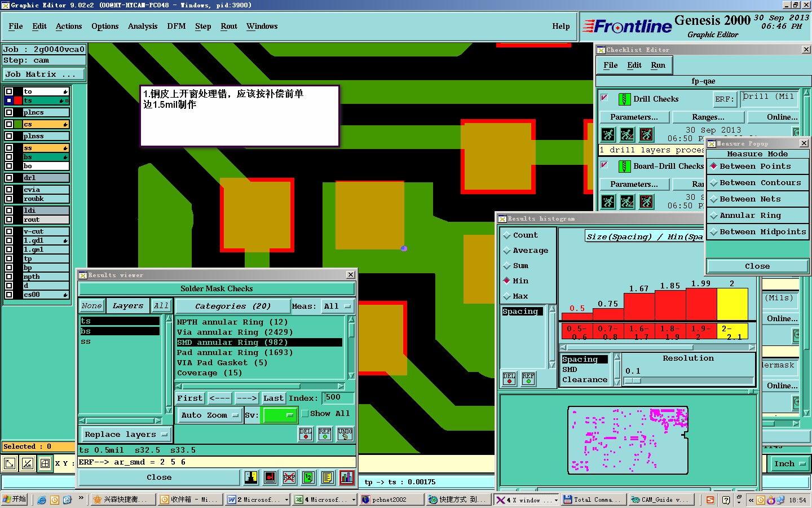The height and width of the screenshot is (508, 812).
Task: Open the Replace layers dropdown
Action: pos(126,435)
